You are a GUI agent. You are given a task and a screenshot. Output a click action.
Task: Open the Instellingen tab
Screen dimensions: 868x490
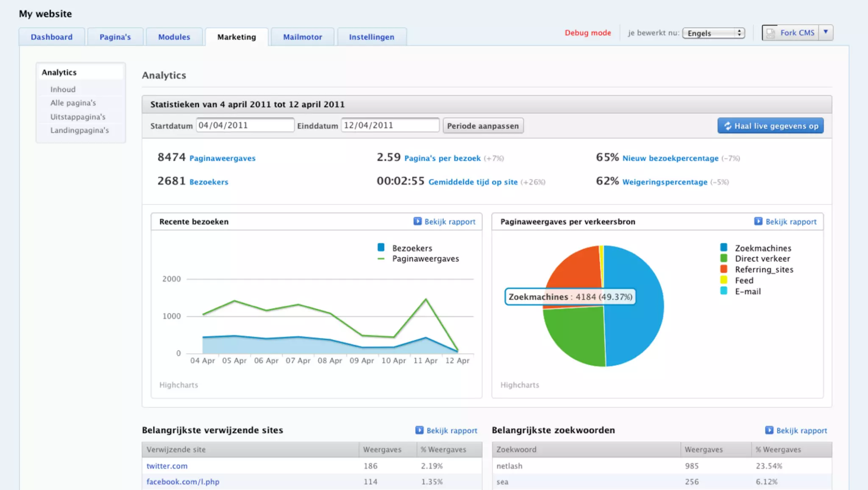pos(371,37)
